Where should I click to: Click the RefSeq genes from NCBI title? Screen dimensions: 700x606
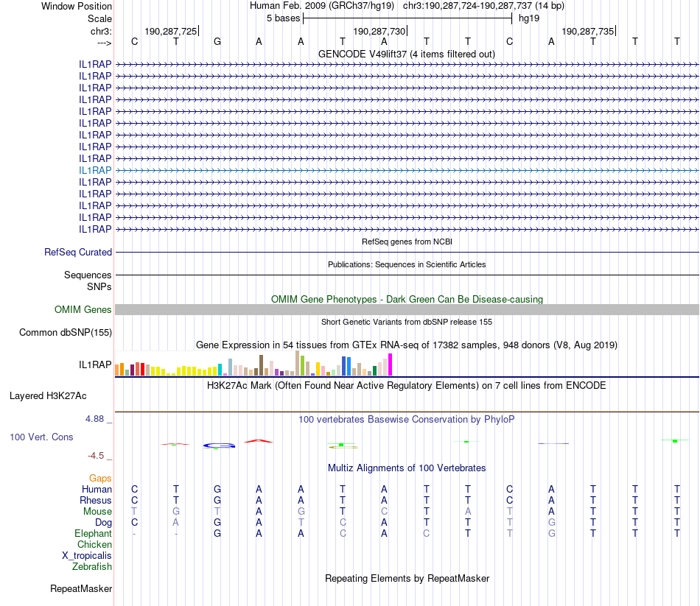pyautogui.click(x=407, y=242)
